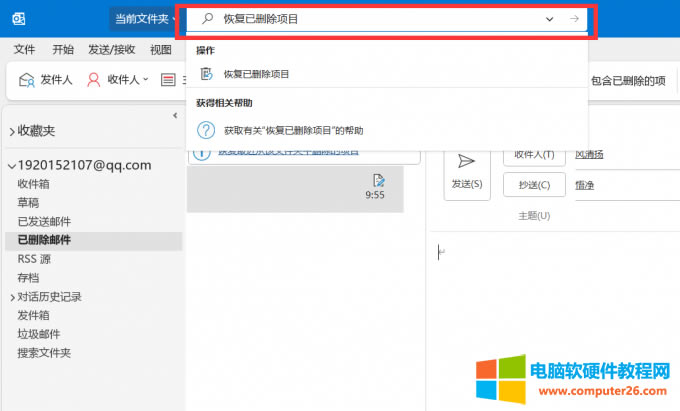Select the 收件箱 folder
The height and width of the screenshot is (411, 680).
33,184
